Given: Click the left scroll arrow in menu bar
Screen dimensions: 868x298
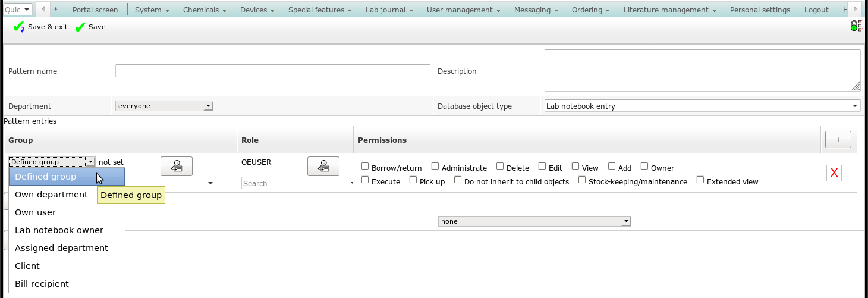Looking at the screenshot, I should (x=43, y=10).
